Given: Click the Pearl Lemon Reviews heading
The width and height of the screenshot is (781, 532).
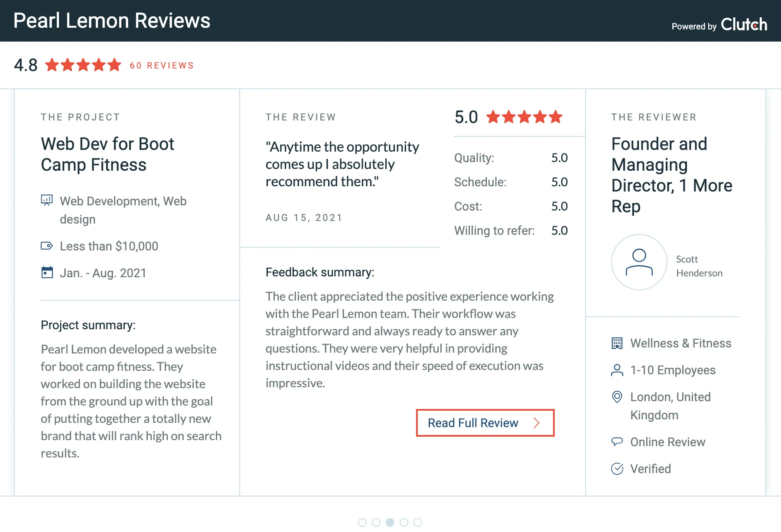Looking at the screenshot, I should click(112, 21).
